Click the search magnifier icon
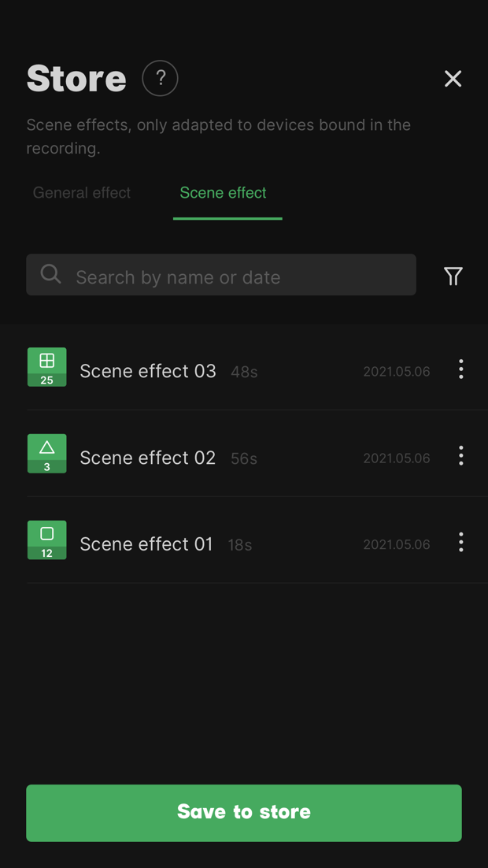 coord(51,274)
